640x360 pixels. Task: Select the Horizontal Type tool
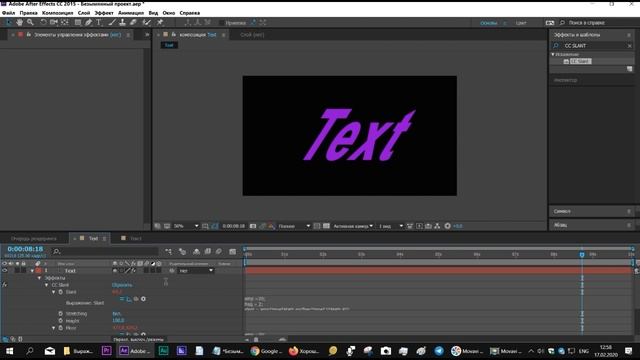pos(98,22)
